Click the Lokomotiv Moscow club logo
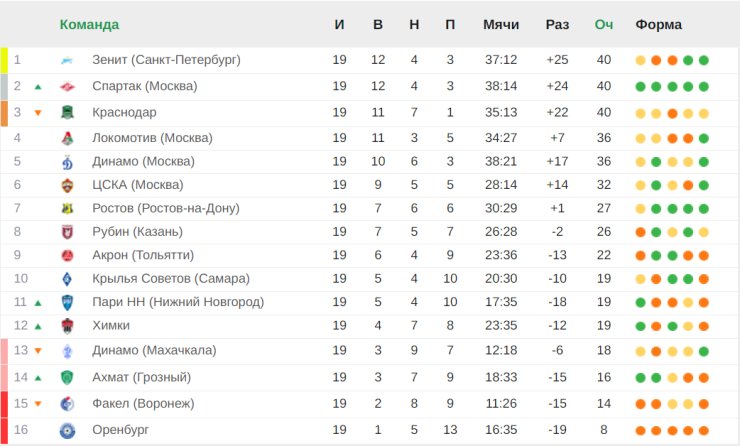This screenshot has width=740, height=446. (x=67, y=138)
